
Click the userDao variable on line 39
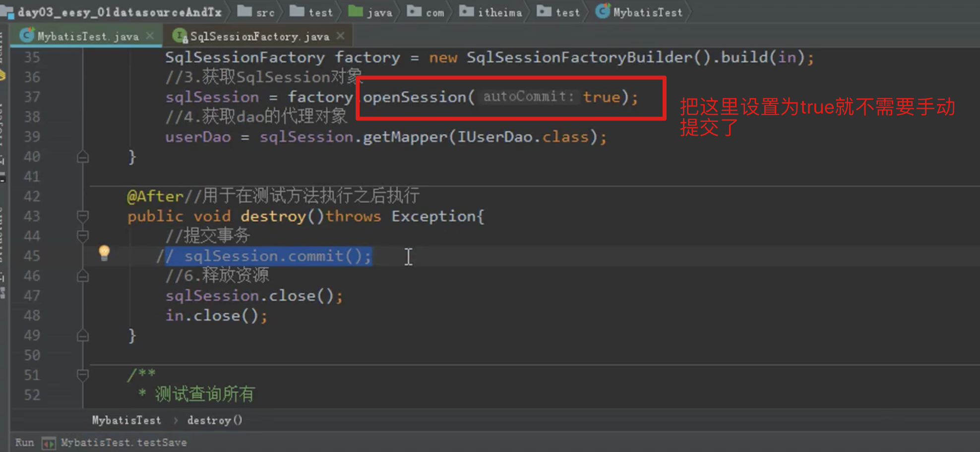[x=198, y=137]
